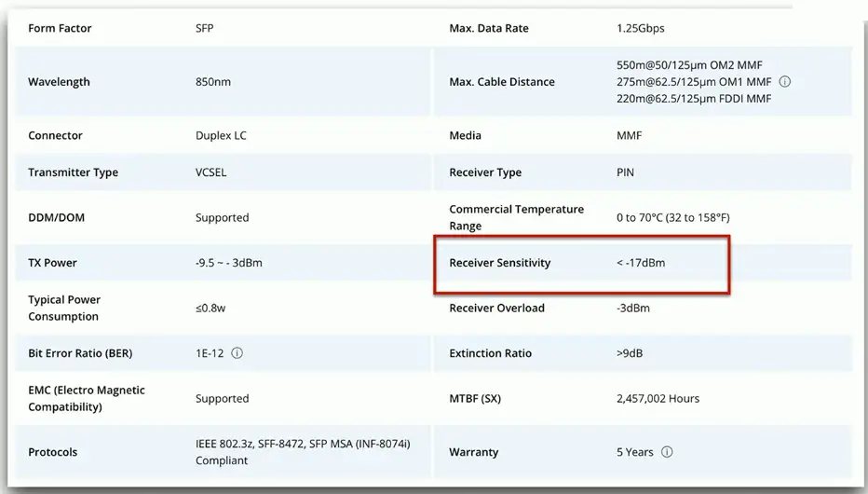The width and height of the screenshot is (868, 494).
Task: Click info icon beside OM1 MMF distance
Action: click(784, 82)
